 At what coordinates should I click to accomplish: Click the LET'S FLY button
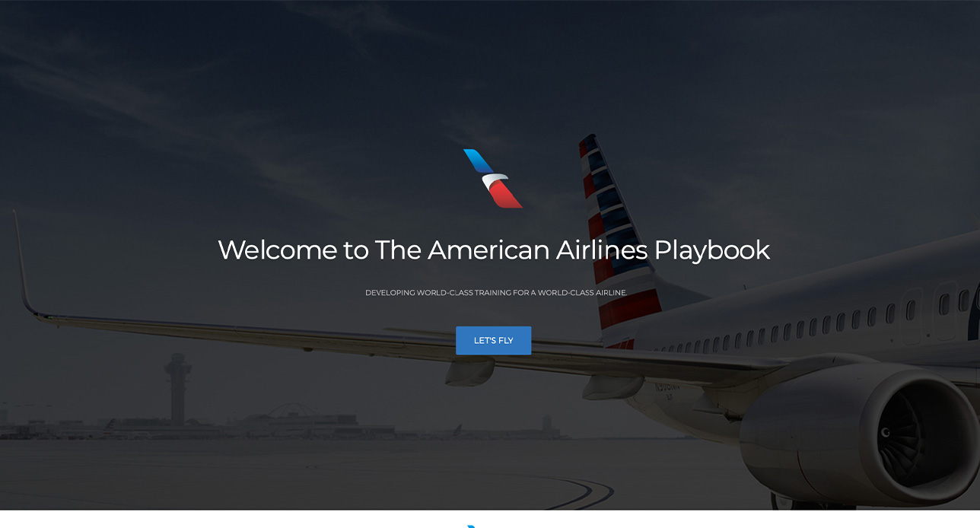pos(493,340)
